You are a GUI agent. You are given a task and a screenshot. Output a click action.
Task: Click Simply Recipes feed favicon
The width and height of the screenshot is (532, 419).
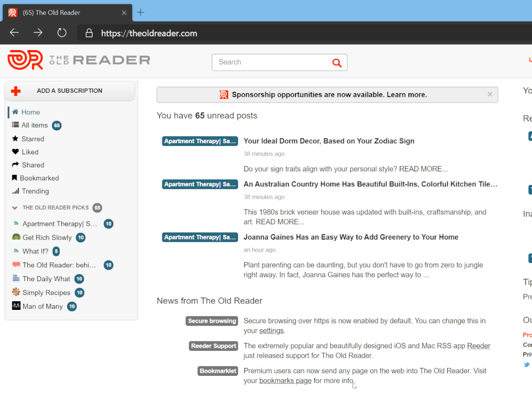[x=16, y=292]
